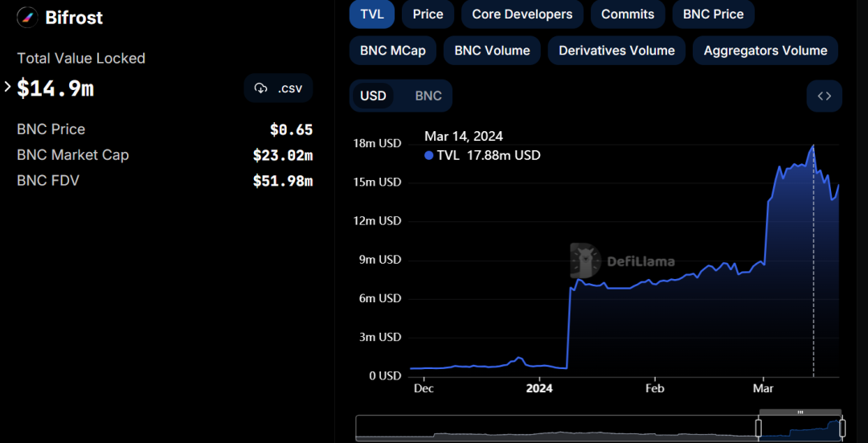Toggle the TVL chart metric

tap(371, 14)
